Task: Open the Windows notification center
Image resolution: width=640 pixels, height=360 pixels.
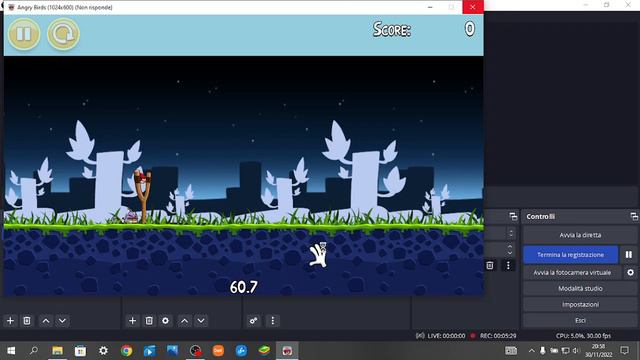Action: point(624,350)
